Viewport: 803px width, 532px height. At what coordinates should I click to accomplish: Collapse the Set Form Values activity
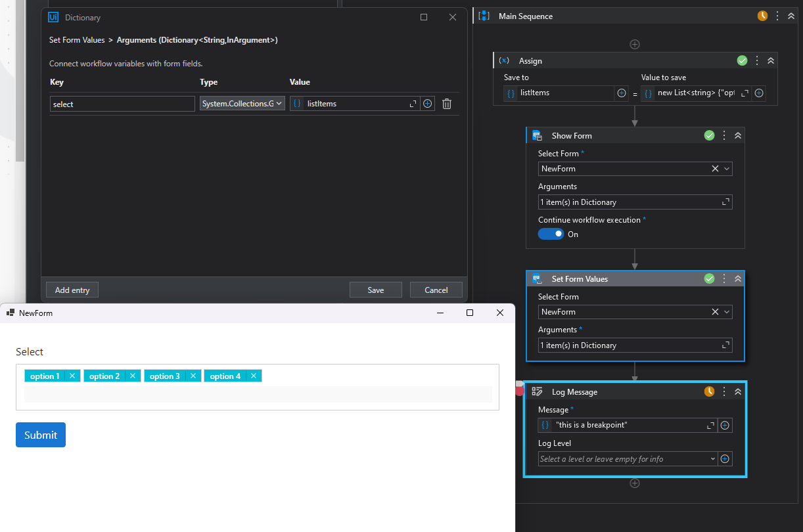coord(738,278)
